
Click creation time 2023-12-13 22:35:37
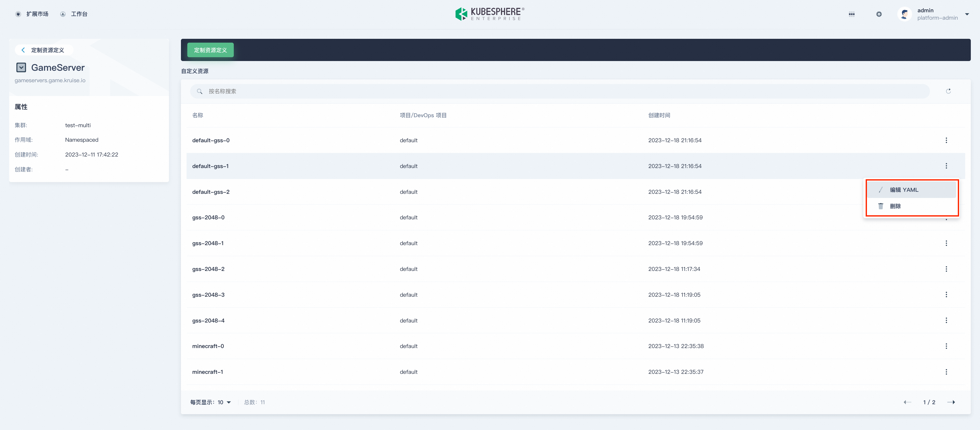coord(676,372)
